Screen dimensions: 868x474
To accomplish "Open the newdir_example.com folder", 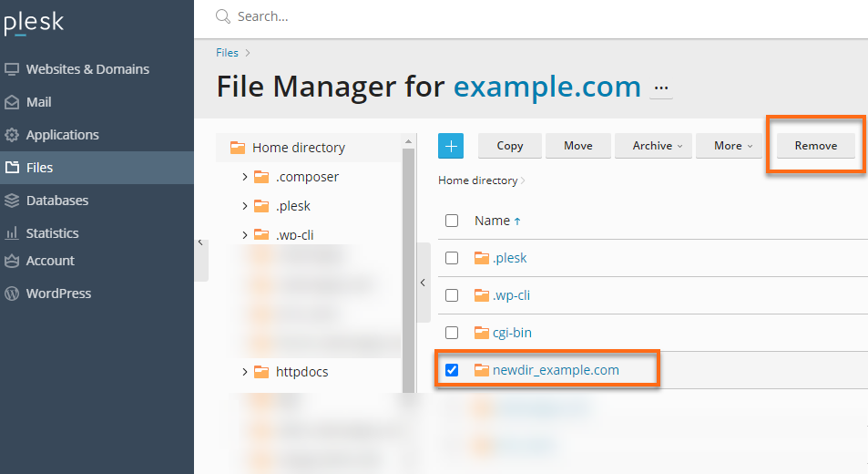I will 556,370.
